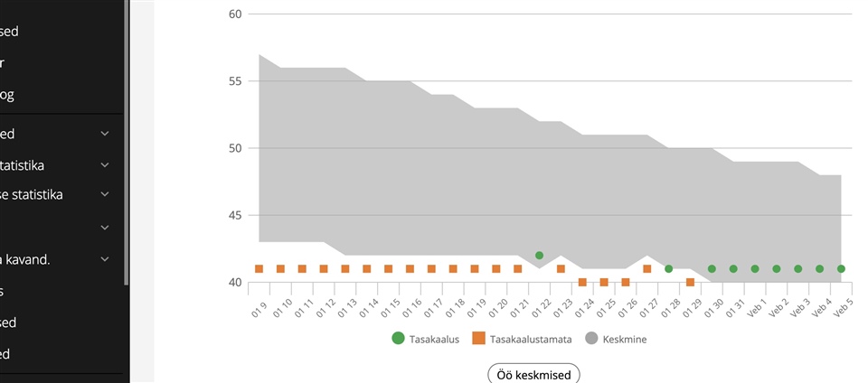
Task: Expand the 'se statistika' sidebar chevron
Action: pos(105,194)
